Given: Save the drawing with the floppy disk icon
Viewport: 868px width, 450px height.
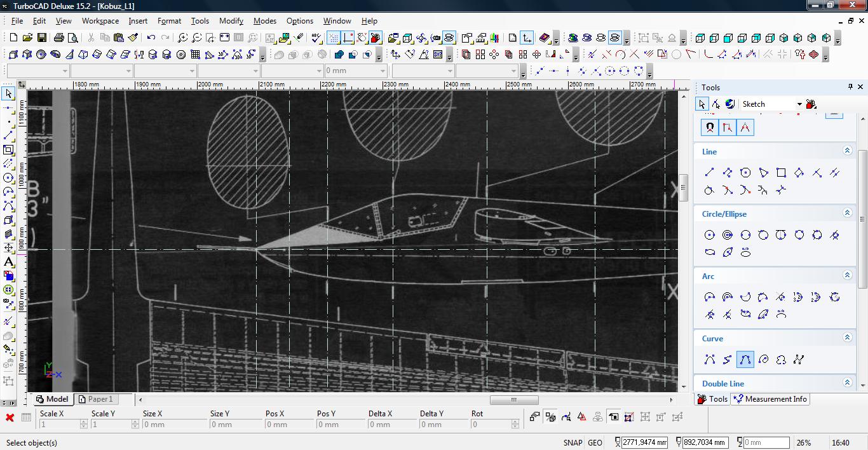Looking at the screenshot, I should [42, 37].
